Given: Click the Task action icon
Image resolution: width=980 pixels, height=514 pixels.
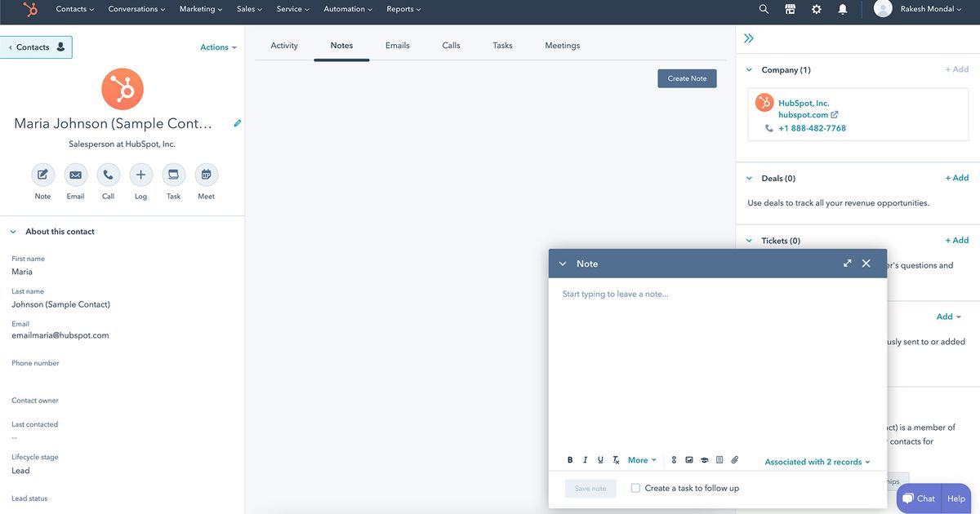Looking at the screenshot, I should click(x=173, y=175).
